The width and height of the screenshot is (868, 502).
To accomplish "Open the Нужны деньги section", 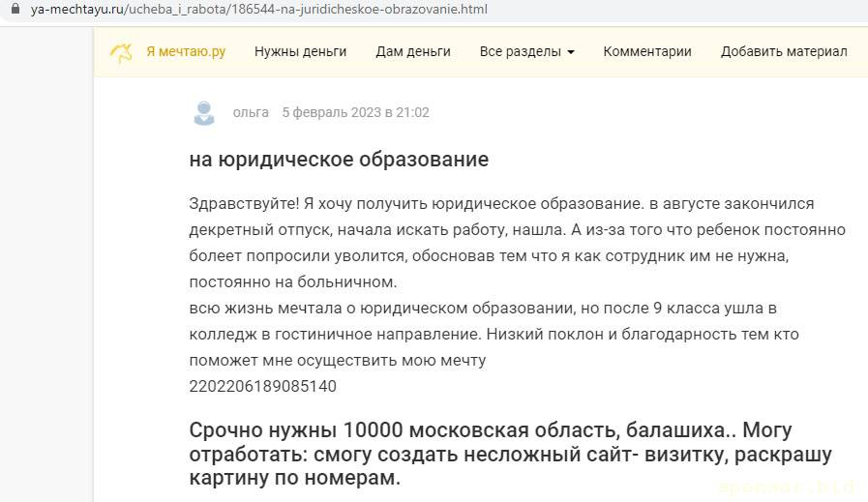I will (x=300, y=52).
